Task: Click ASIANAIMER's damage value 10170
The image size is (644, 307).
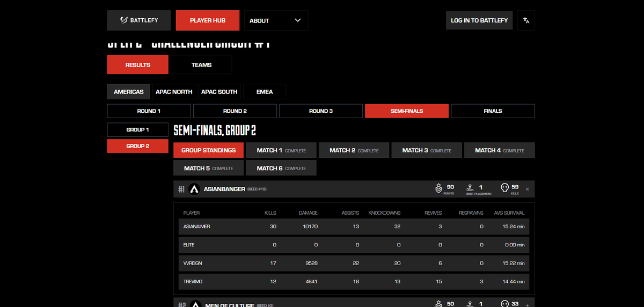Action: (309, 226)
